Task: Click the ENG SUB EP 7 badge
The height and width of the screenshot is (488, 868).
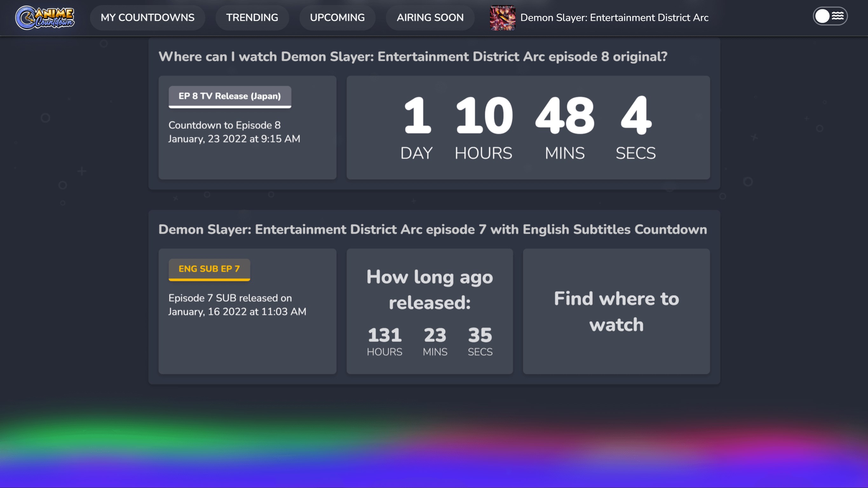Action: (209, 269)
